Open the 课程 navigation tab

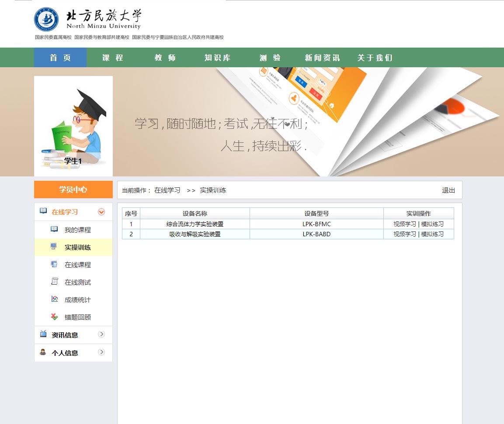click(x=113, y=58)
